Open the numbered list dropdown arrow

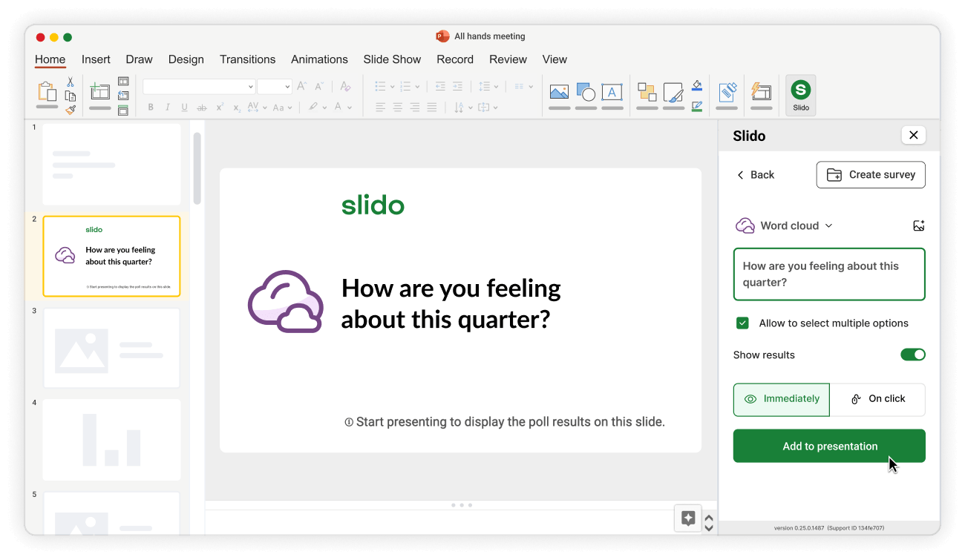click(x=417, y=87)
